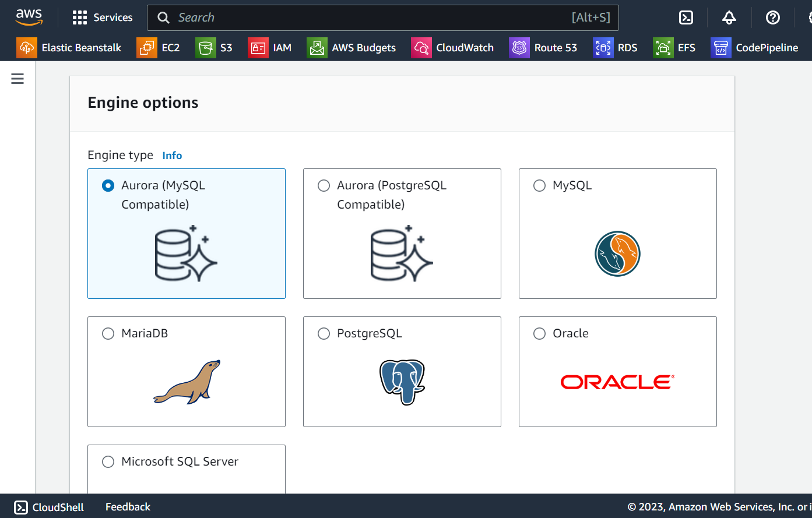Click the S3 bucket icon
This screenshot has height=518, width=812.
pyautogui.click(x=205, y=48)
